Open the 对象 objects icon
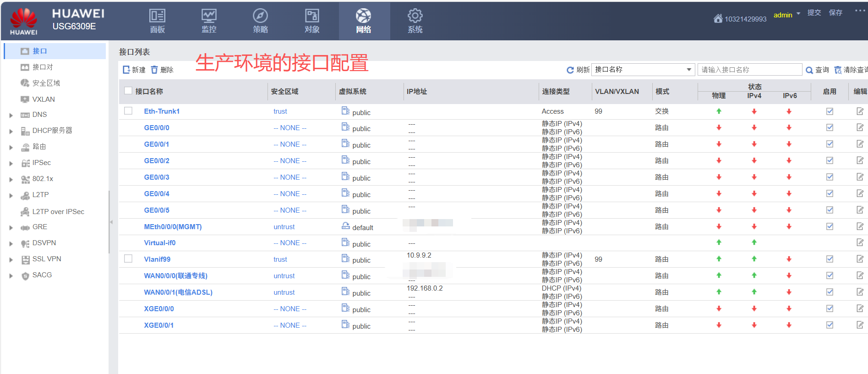The height and width of the screenshot is (374, 868). click(312, 16)
